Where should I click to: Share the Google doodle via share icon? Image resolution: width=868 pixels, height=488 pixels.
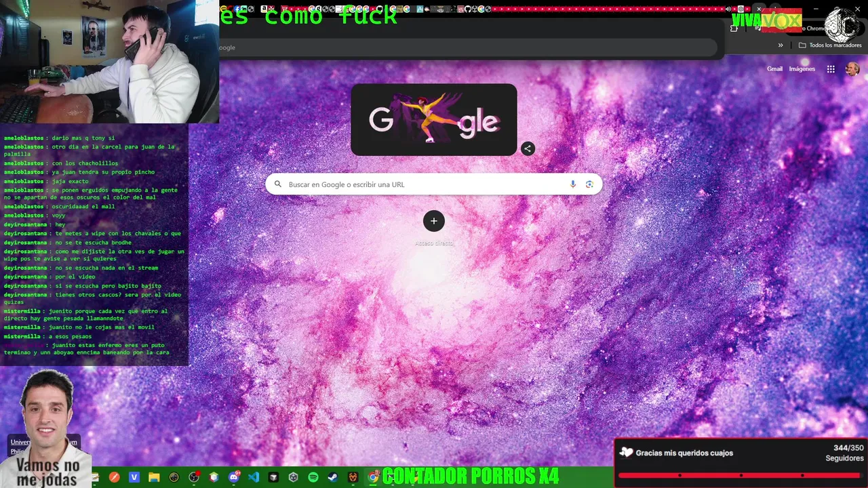[528, 148]
